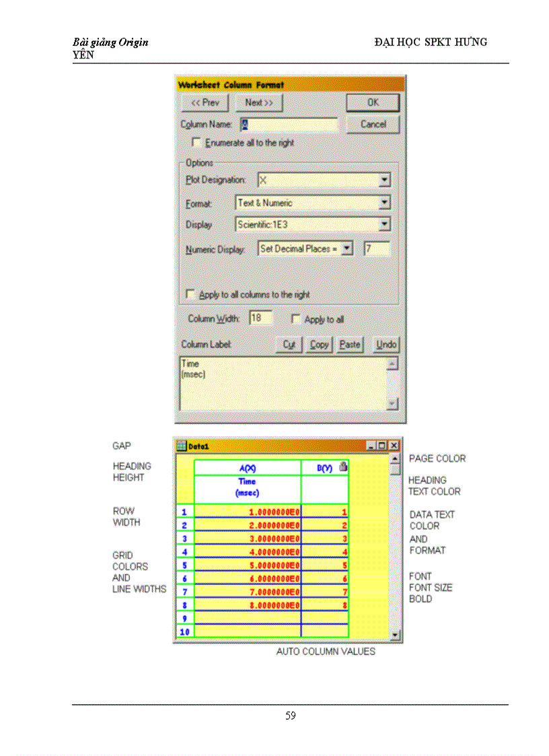The width and height of the screenshot is (549, 756).
Task: Minimize the Data1 worksheet window
Action: (x=371, y=446)
